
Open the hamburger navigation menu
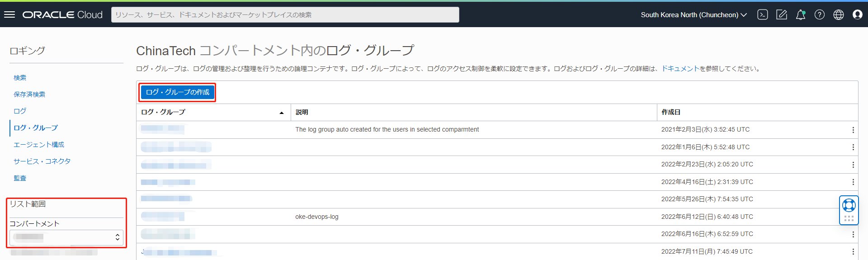pyautogui.click(x=9, y=14)
